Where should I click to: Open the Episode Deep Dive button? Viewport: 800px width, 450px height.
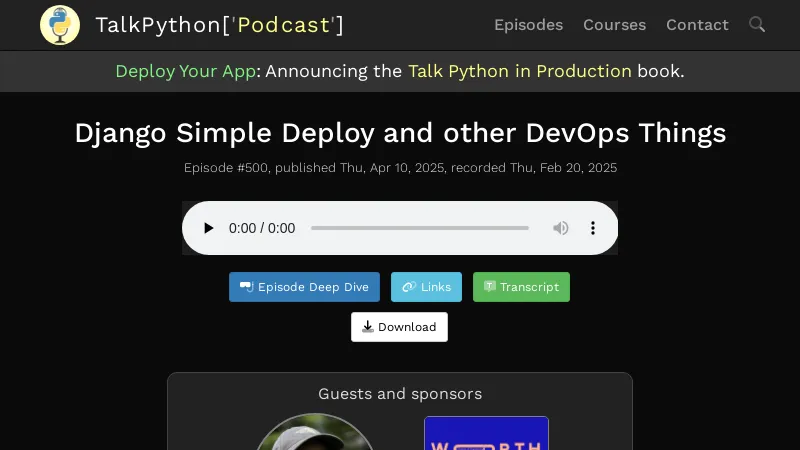click(x=304, y=287)
